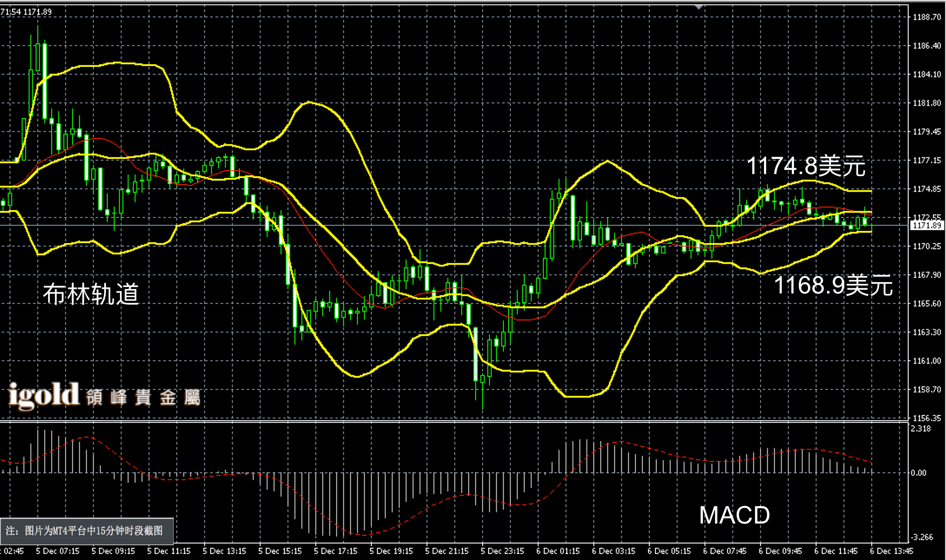Screen dimensions: 946x560
Task: Click the 6 Dec 01:15 time label
Action: coord(558,551)
